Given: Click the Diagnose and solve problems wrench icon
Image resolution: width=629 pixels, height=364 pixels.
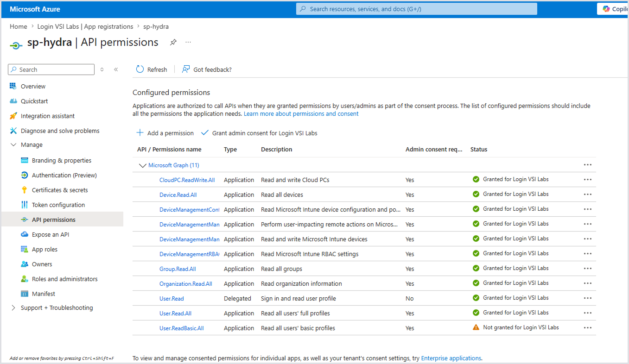Looking at the screenshot, I should [13, 131].
